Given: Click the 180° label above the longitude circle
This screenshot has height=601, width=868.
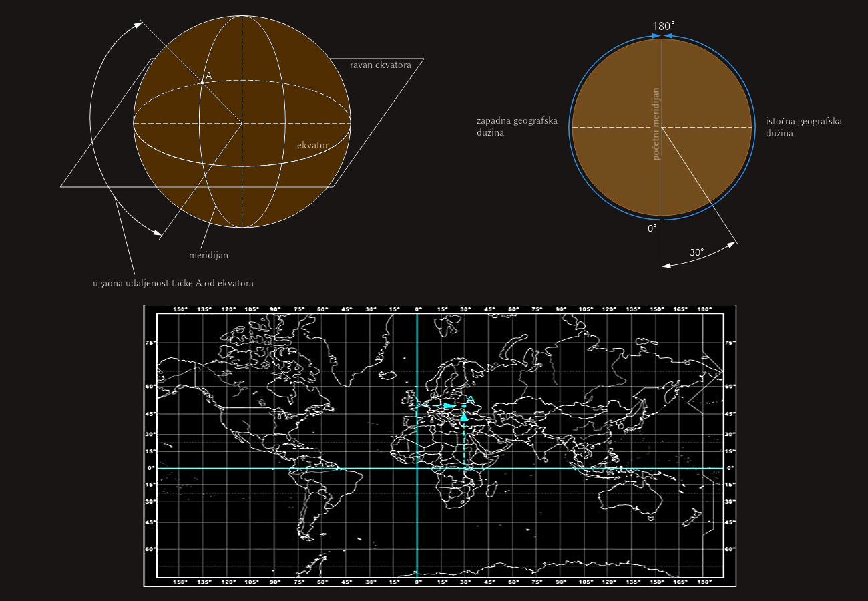Looking at the screenshot, I should point(663,25).
